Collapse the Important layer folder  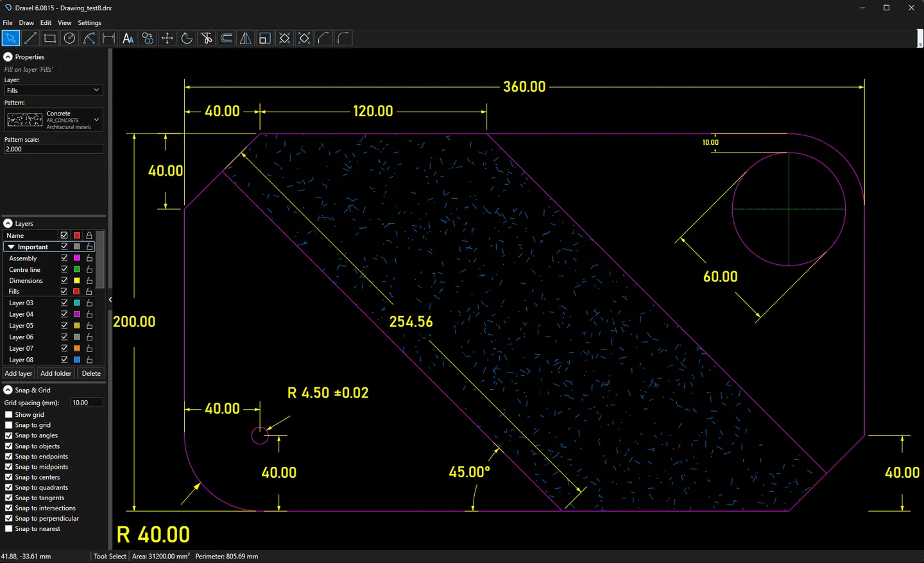point(12,247)
